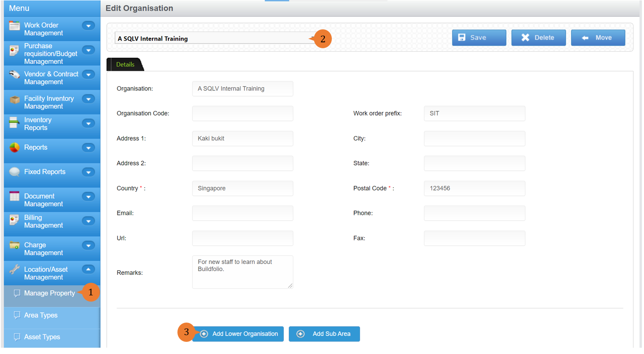
Task: Click the Url field
Action: click(243, 238)
